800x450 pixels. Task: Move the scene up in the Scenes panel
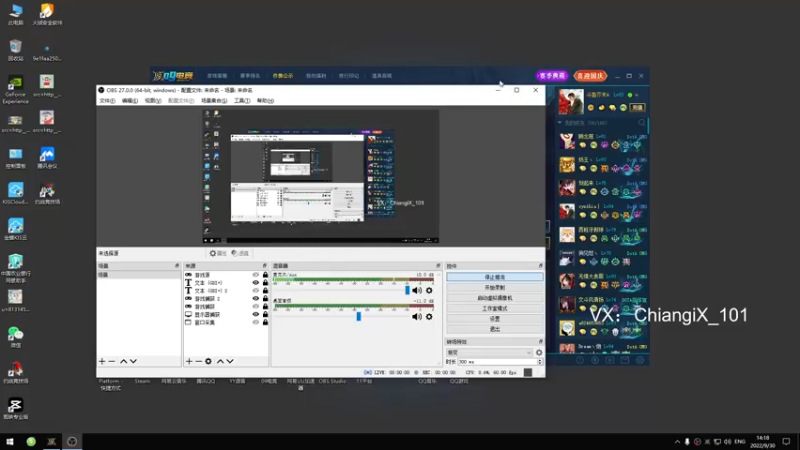(x=123, y=361)
